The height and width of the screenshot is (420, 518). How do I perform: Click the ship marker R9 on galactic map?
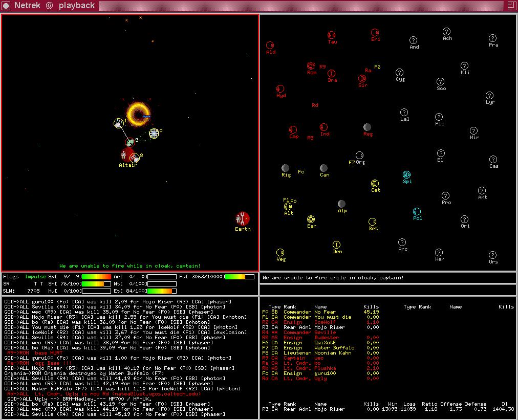click(x=322, y=67)
